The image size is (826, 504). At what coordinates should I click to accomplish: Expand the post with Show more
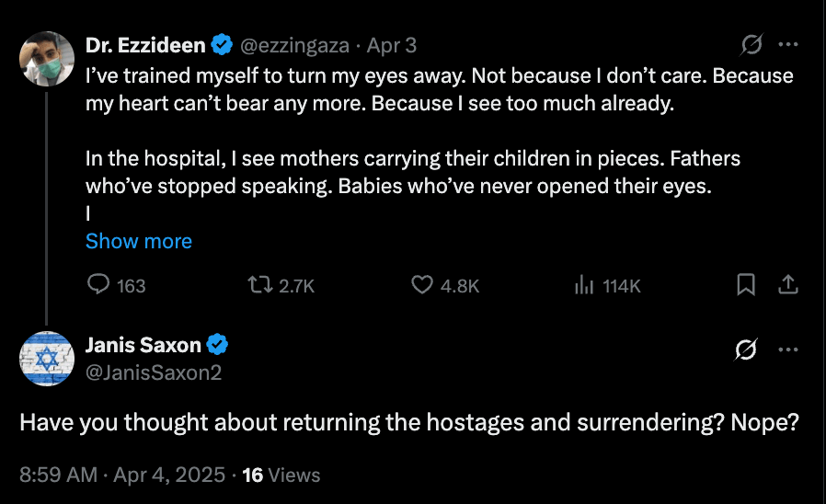point(139,241)
